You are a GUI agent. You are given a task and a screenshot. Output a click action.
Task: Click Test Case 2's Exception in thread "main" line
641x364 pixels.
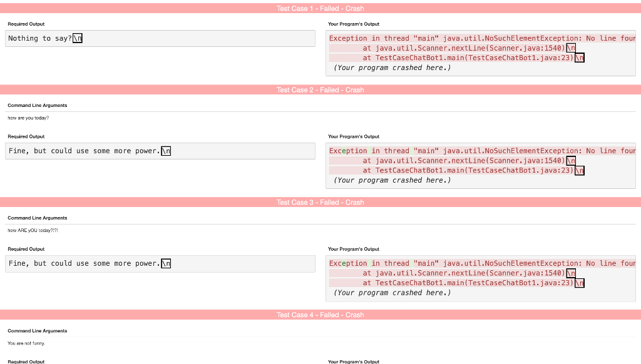[x=483, y=151]
